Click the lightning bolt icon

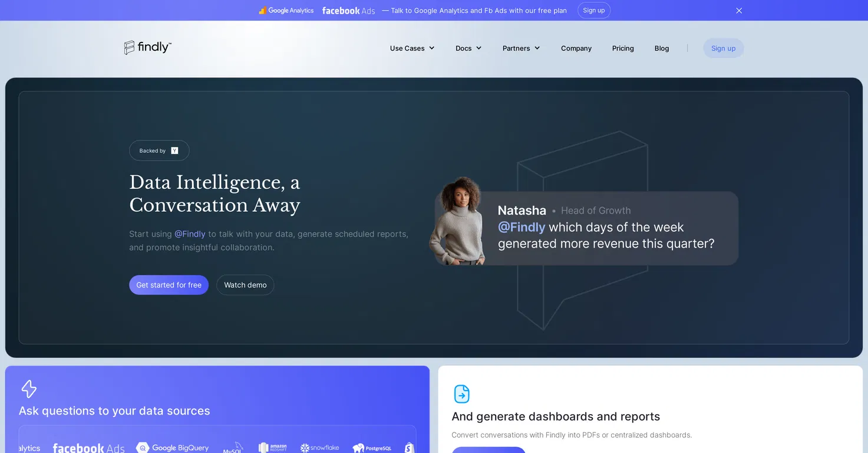point(29,389)
